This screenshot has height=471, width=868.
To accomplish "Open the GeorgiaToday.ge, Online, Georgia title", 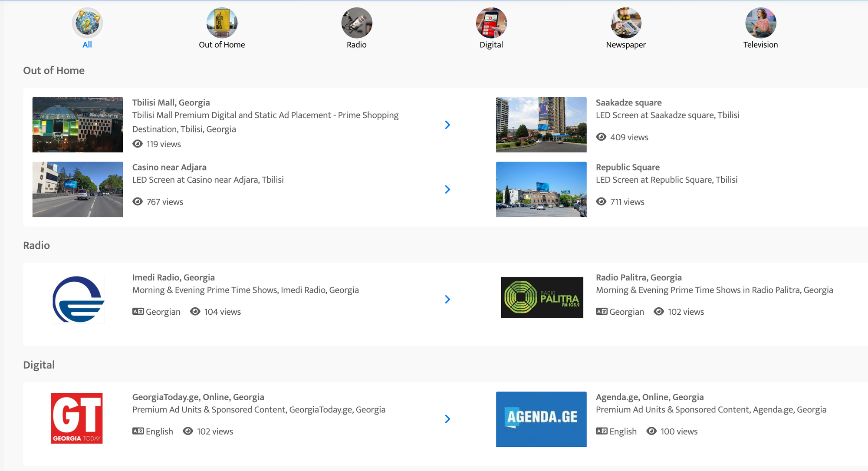I will click(x=198, y=397).
